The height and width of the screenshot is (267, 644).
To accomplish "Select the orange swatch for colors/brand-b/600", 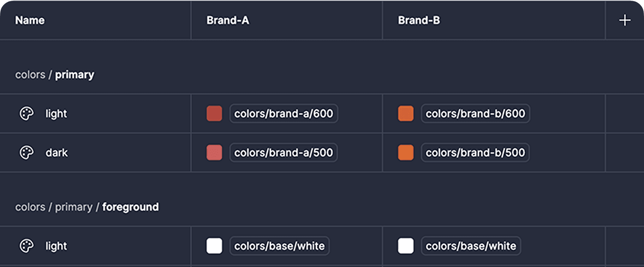I will (x=405, y=114).
